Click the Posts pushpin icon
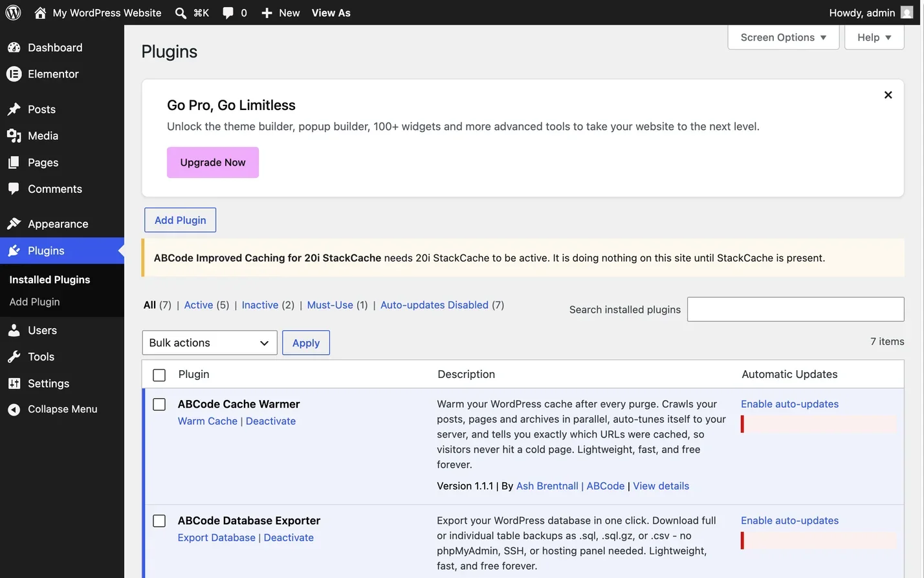The width and height of the screenshot is (924, 578). (x=14, y=109)
